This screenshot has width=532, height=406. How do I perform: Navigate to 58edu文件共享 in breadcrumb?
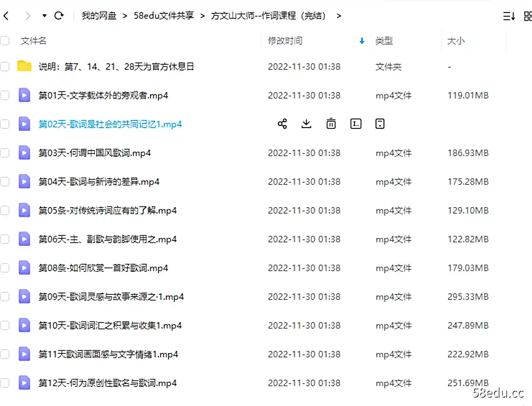164,16
